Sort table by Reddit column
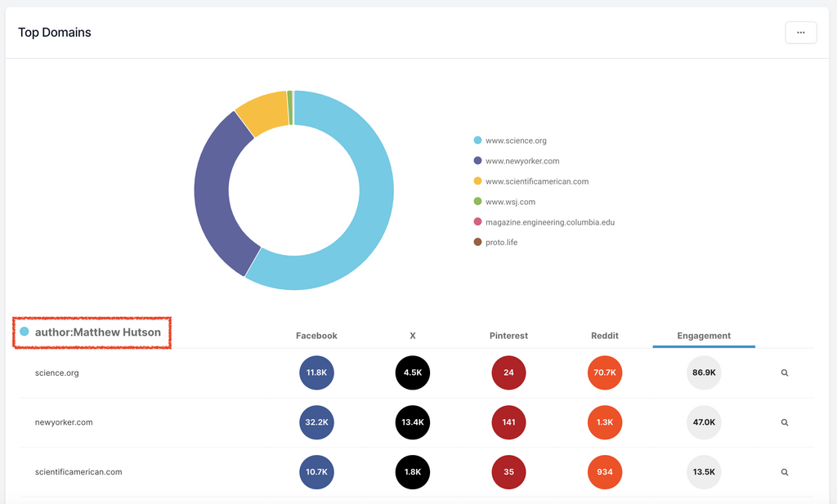Screen dimensions: 837x504 (604, 336)
